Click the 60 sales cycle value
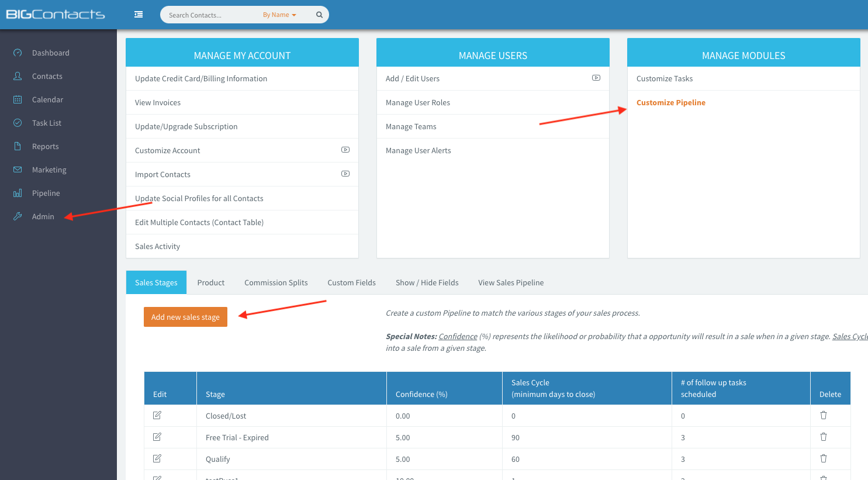Viewport: 868px width, 480px height. 516,460
